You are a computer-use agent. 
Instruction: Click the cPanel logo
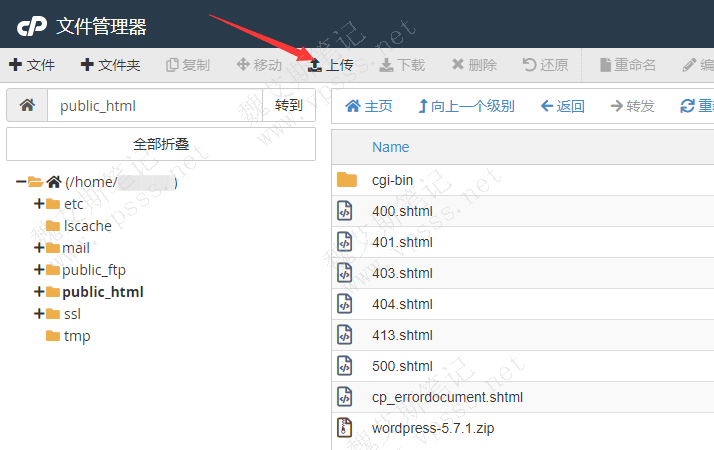31,26
